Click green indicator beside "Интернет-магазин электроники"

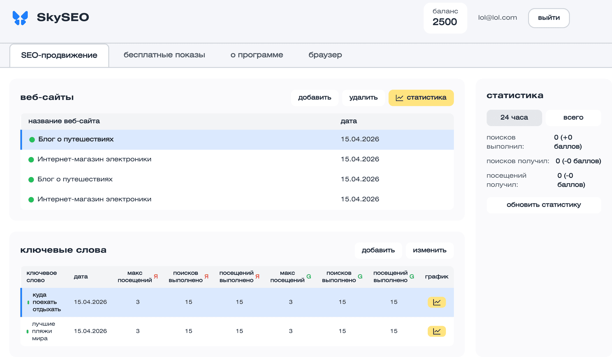32,159
